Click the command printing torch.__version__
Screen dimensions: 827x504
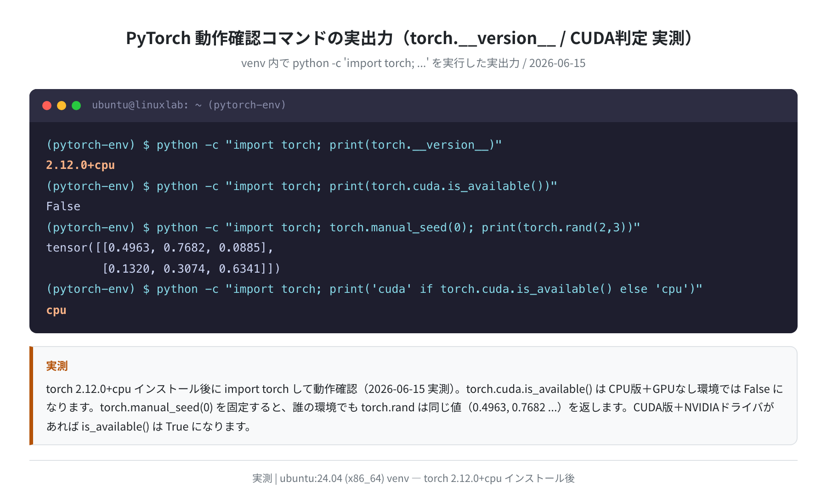click(x=274, y=145)
